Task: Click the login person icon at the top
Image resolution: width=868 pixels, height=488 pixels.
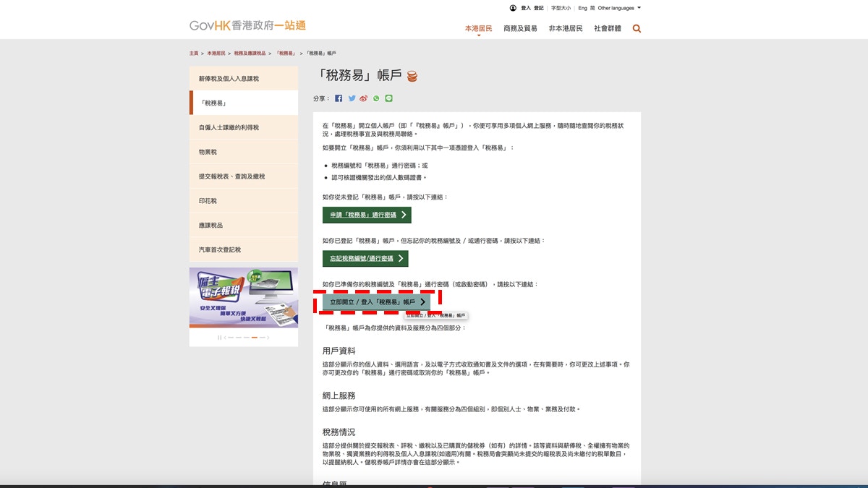Action: click(512, 7)
